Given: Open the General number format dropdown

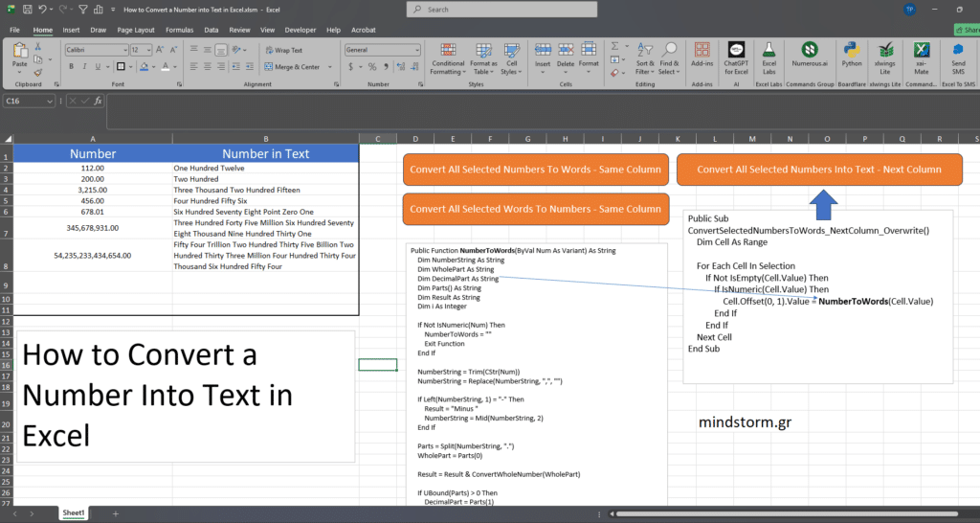Looking at the screenshot, I should pyautogui.click(x=417, y=50).
